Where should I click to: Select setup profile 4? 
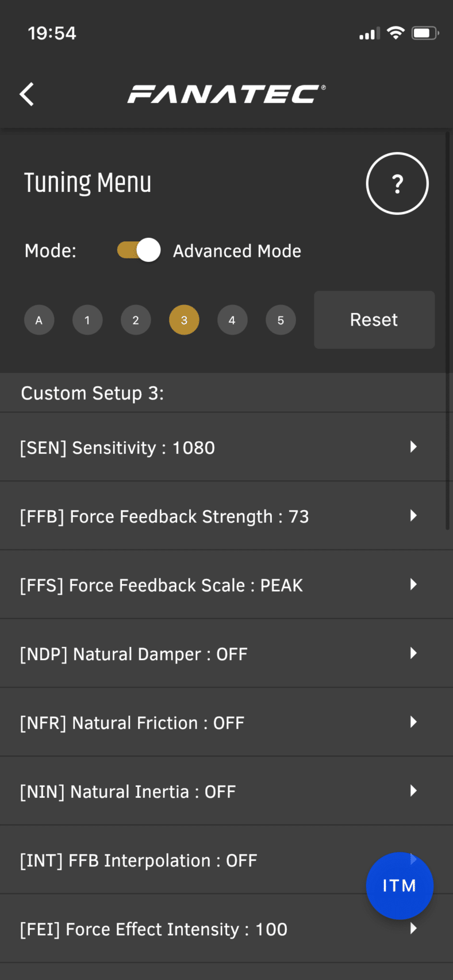[x=232, y=320]
